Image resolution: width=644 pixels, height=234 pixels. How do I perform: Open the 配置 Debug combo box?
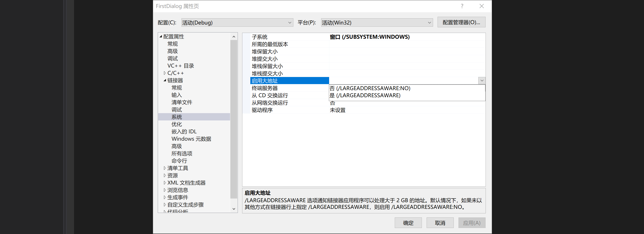(x=237, y=23)
